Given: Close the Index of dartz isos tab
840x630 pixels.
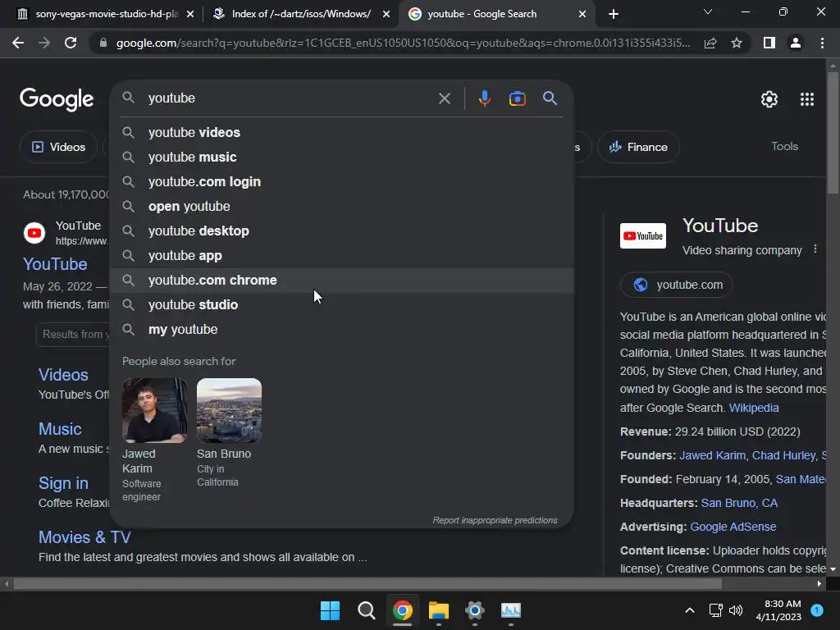Looking at the screenshot, I should (x=386, y=14).
